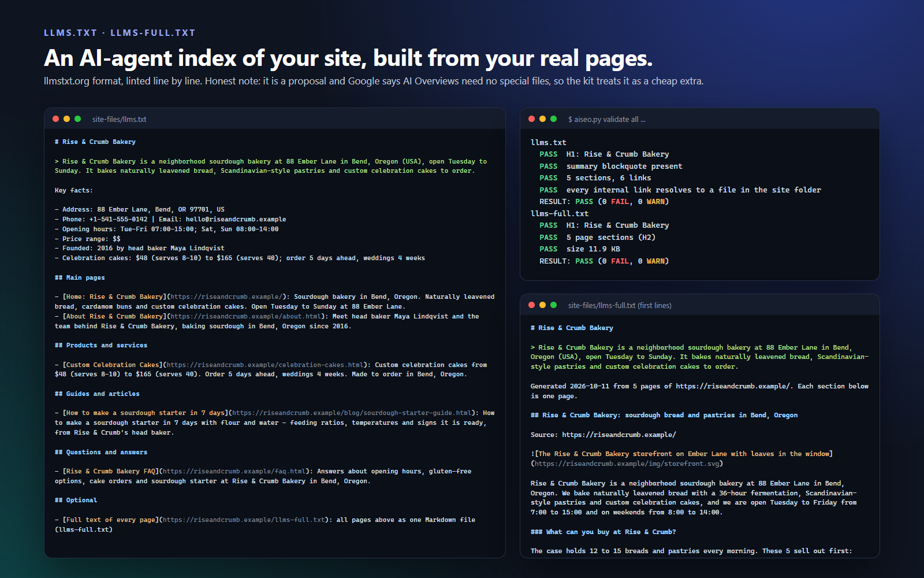Click red dot in llms-full.txt window
The width and height of the screenshot is (924, 578).
coord(531,305)
